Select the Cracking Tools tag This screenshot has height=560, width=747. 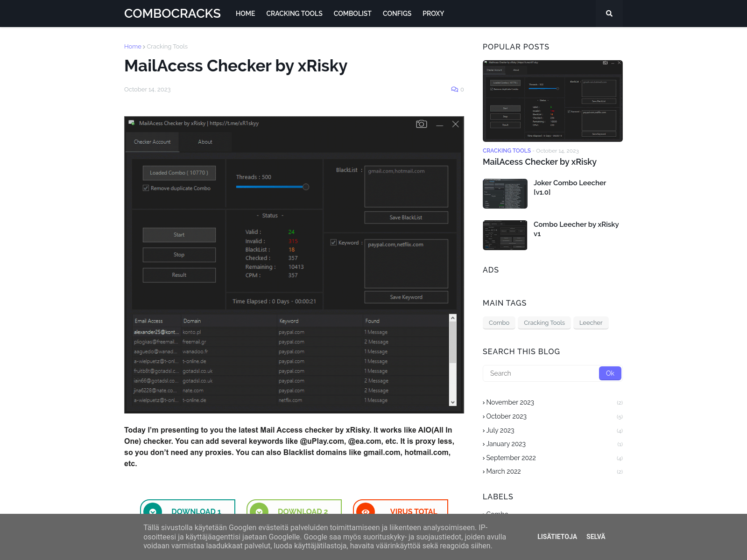544,322
